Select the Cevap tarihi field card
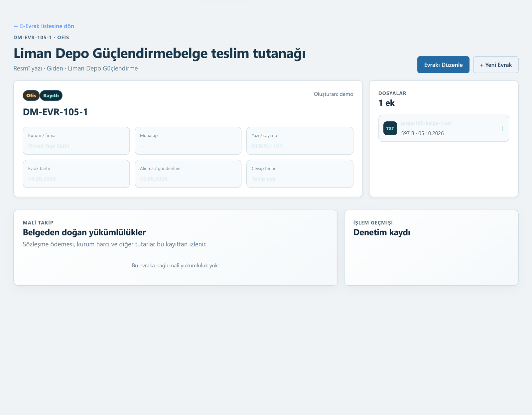The height and width of the screenshot is (415, 532). coord(300,174)
